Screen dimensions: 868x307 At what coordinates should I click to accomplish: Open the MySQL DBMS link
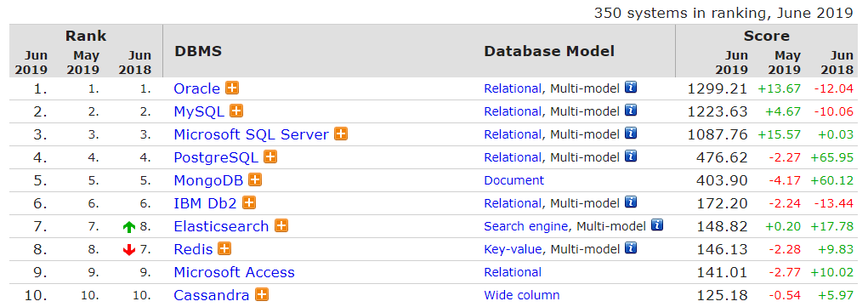pos(199,111)
